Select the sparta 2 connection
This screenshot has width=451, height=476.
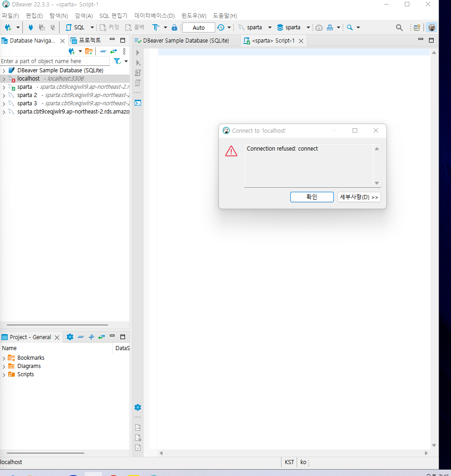coord(27,95)
